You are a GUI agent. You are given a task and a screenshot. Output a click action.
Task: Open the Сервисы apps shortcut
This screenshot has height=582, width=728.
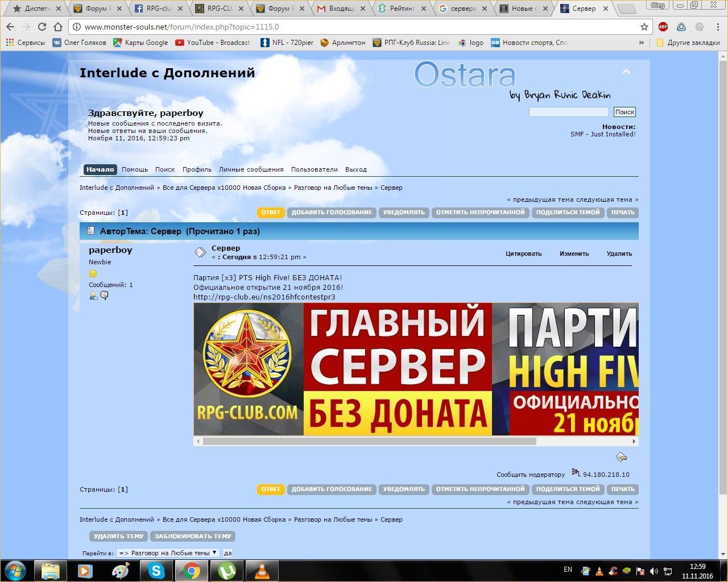(x=26, y=43)
